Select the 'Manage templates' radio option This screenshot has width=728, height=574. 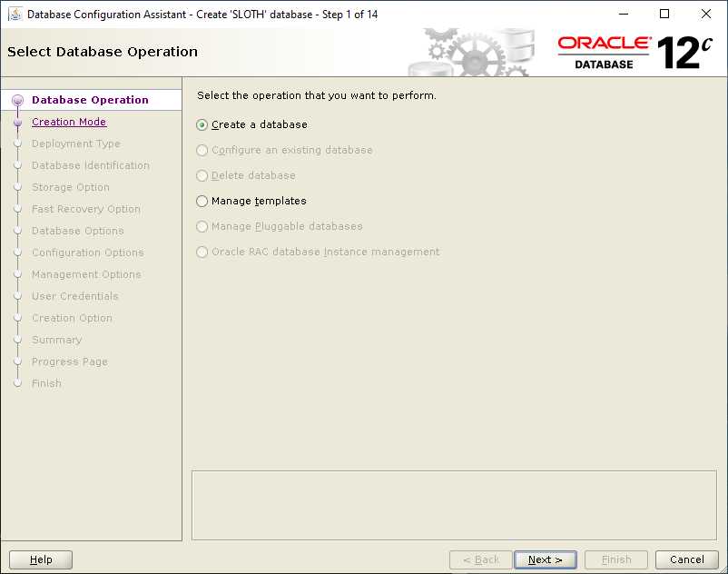(202, 201)
